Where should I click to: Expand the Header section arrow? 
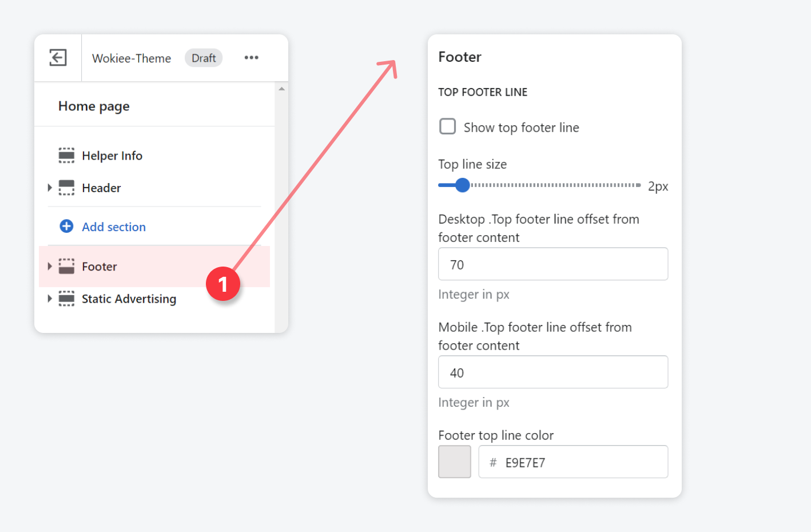(x=50, y=188)
